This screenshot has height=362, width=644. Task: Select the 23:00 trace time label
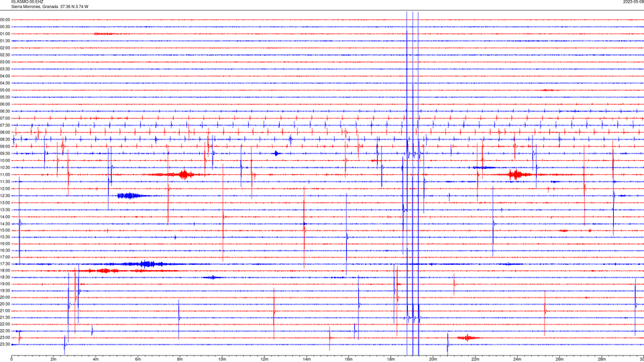[5, 338]
